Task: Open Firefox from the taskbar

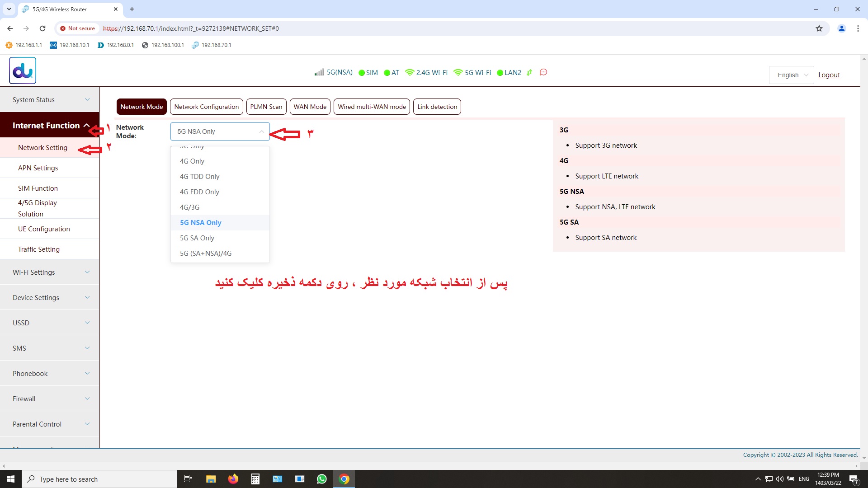Action: (x=233, y=479)
